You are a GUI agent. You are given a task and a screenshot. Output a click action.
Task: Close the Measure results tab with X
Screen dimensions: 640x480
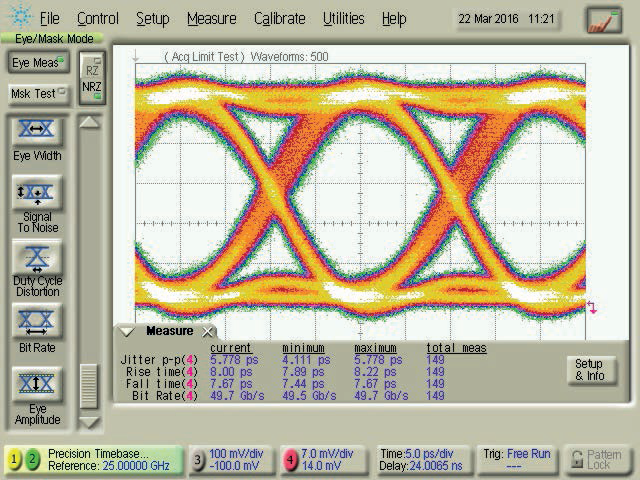207,332
